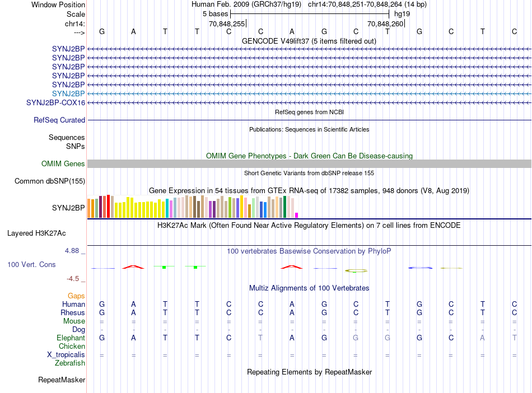
Task: Select the Zebrafish alignment row label
Action: [x=70, y=363]
